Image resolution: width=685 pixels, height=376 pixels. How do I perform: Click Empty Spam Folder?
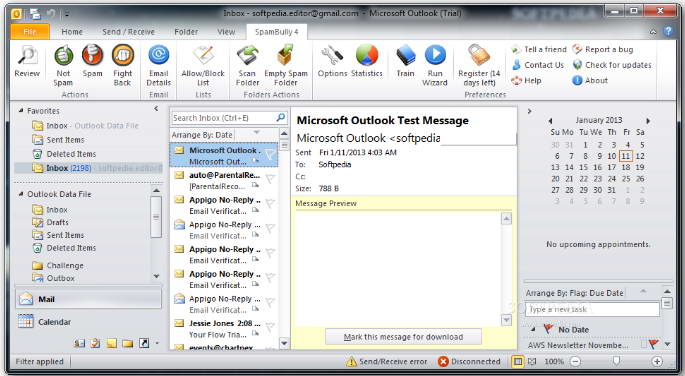coord(286,66)
